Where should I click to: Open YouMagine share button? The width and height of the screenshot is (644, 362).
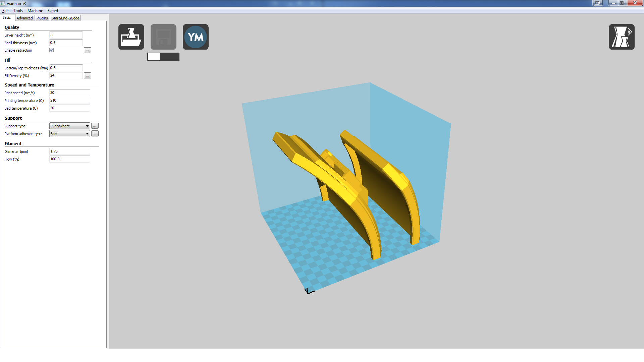coord(196,37)
